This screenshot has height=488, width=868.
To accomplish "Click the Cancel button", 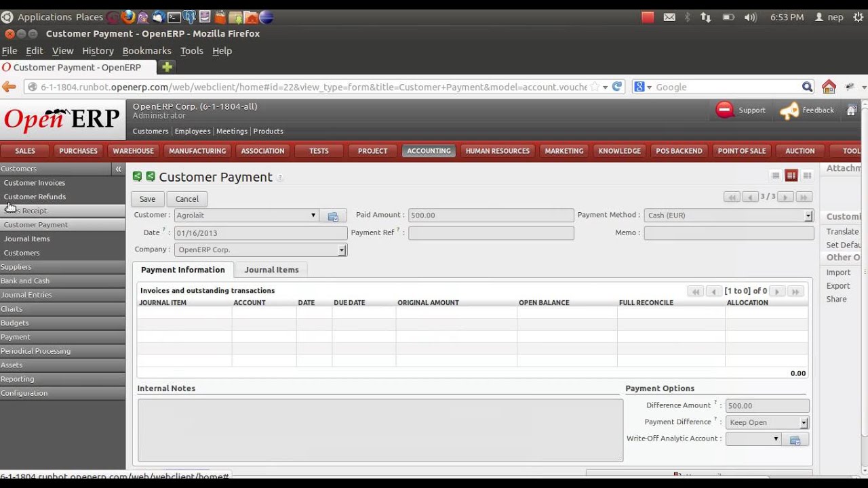I will [186, 199].
